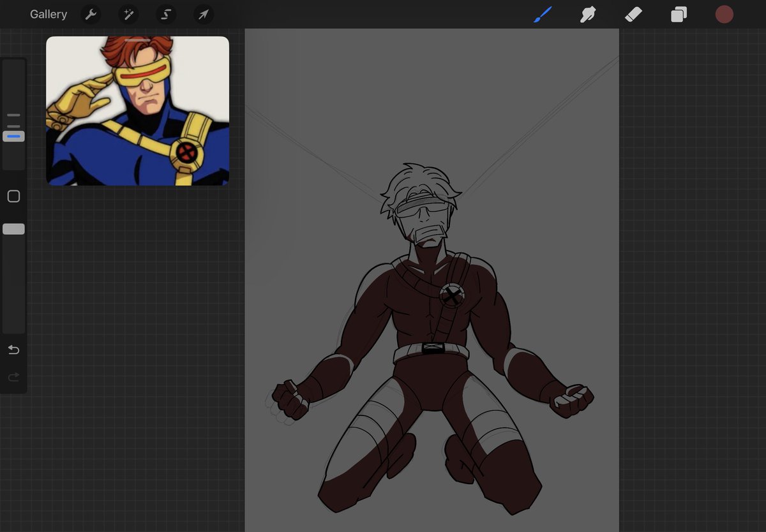766x532 pixels.
Task: Undo the last stroke
Action: tap(13, 350)
